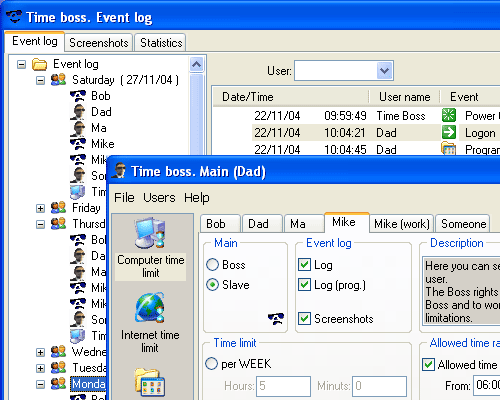500x400 pixels.
Task: Expand the Friday tree node
Action: click(x=40, y=208)
